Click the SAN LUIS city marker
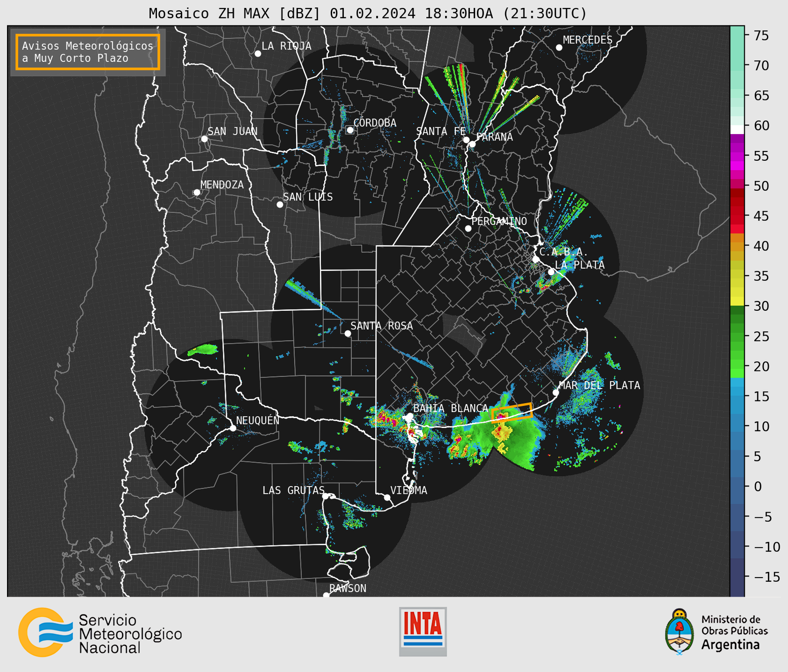788x672 pixels. click(280, 205)
